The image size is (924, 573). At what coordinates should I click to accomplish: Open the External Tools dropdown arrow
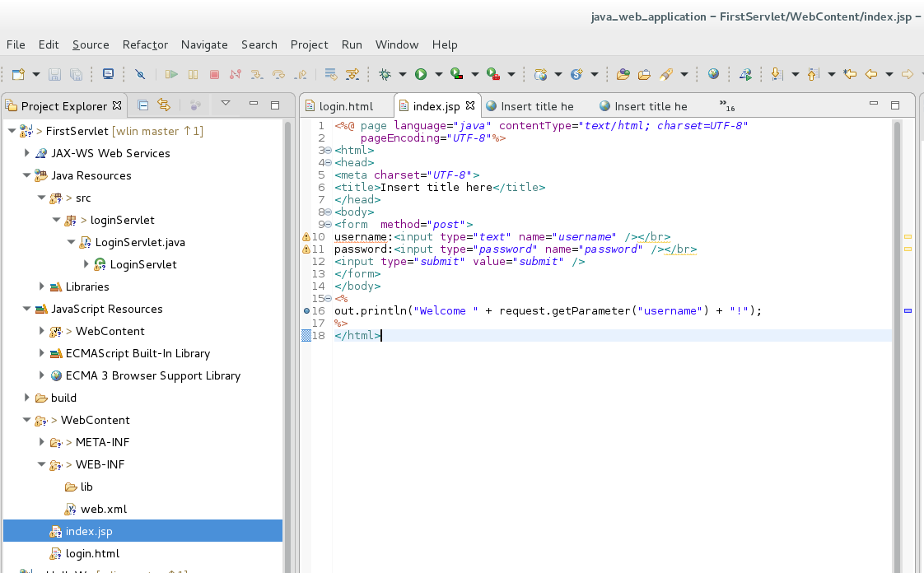(511, 74)
